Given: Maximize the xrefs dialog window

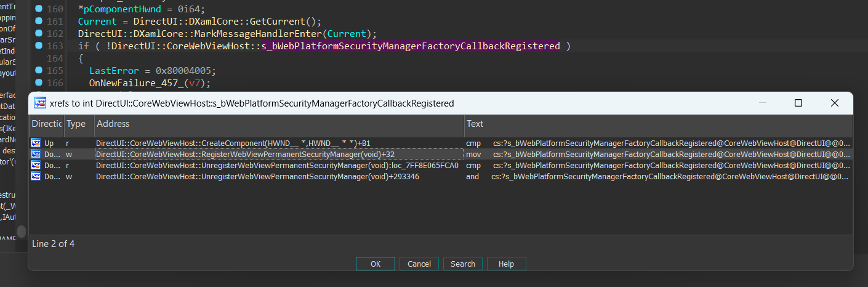Looking at the screenshot, I should pos(798,103).
